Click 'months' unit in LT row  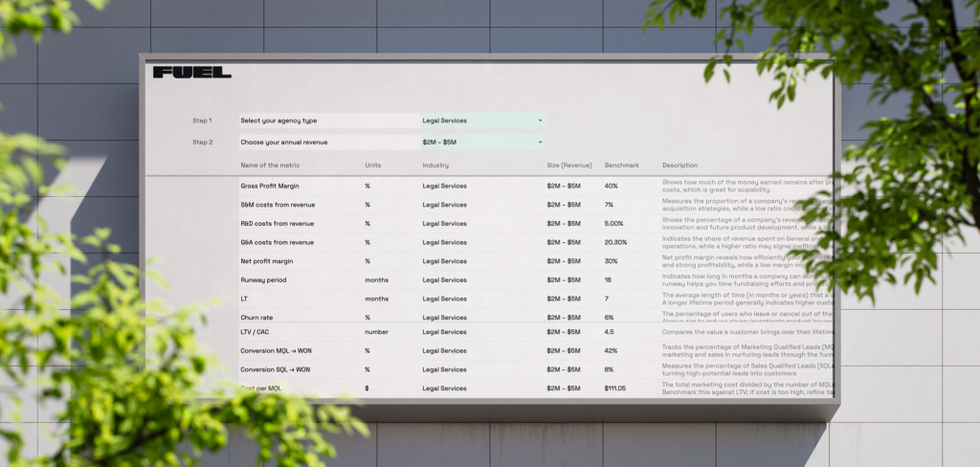coord(377,299)
